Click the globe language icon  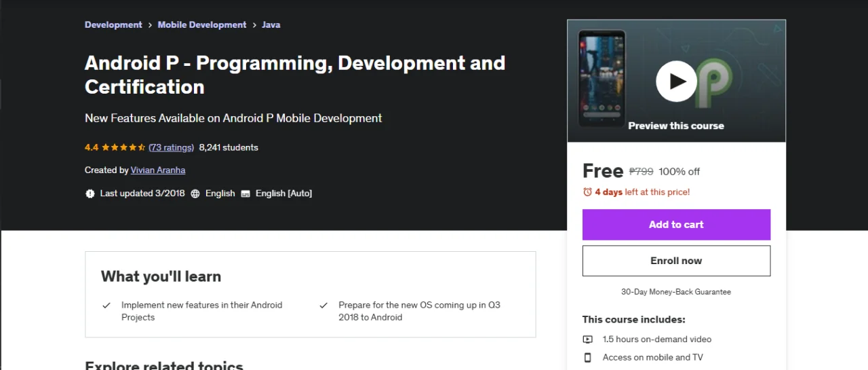coord(195,193)
